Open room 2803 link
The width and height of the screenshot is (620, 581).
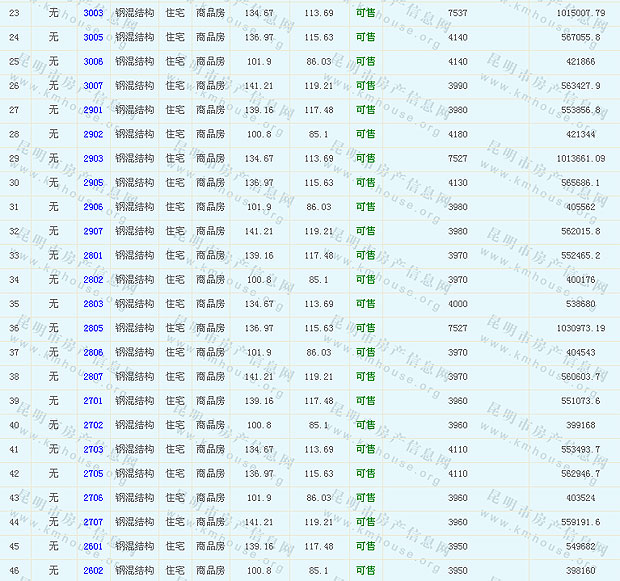(93, 304)
